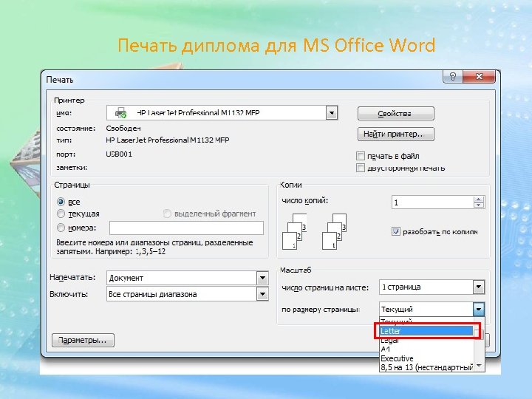
Task: Collapse the по размеру страницы dropdown
Action: [x=478, y=309]
